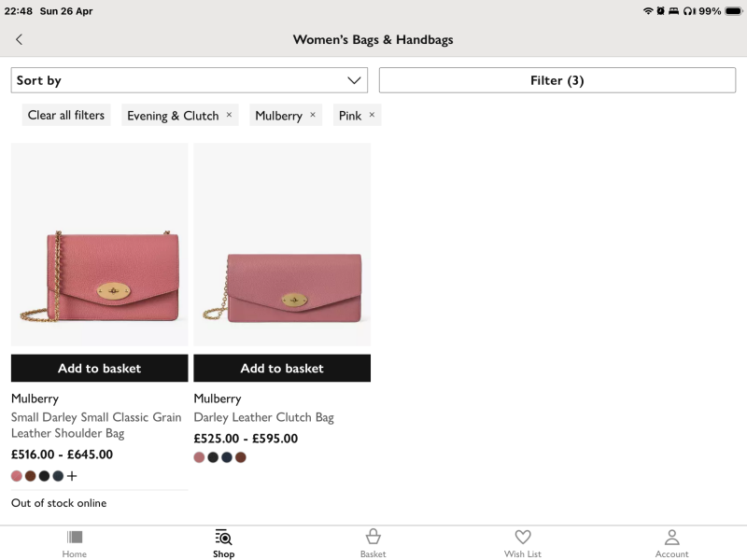Open the Shop tab icon
Viewport: 747px width, 560px height.
click(223, 539)
